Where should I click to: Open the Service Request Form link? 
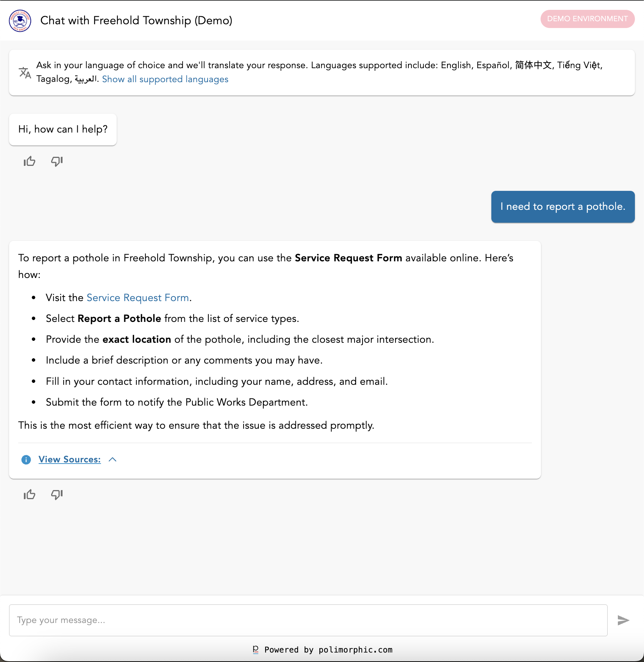138,298
